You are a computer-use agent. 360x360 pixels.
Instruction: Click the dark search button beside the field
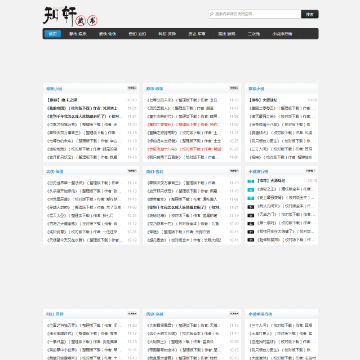pyautogui.click(x=310, y=14)
